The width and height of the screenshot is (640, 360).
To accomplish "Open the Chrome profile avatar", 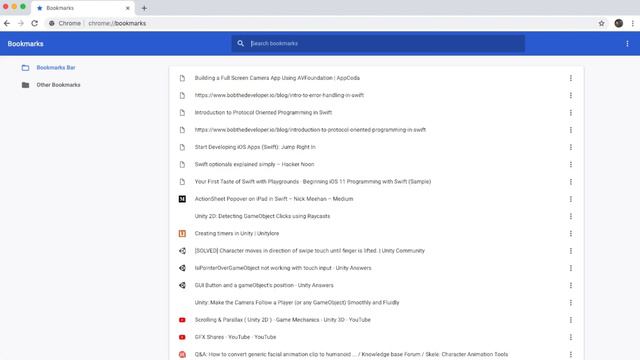I will point(619,23).
